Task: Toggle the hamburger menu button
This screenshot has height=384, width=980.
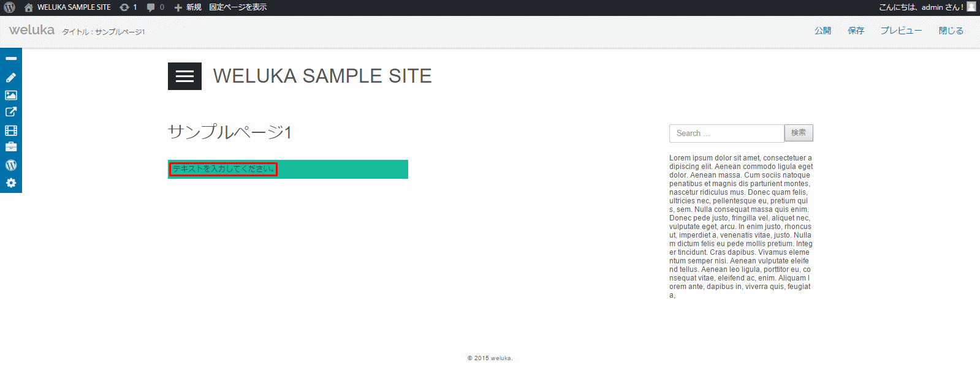Action: [x=184, y=76]
